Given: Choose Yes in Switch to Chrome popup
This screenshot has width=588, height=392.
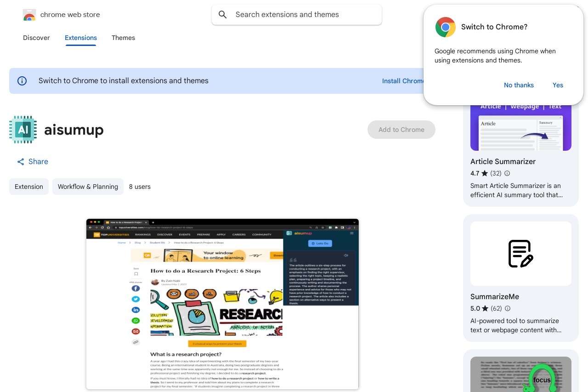Looking at the screenshot, I should (558, 85).
